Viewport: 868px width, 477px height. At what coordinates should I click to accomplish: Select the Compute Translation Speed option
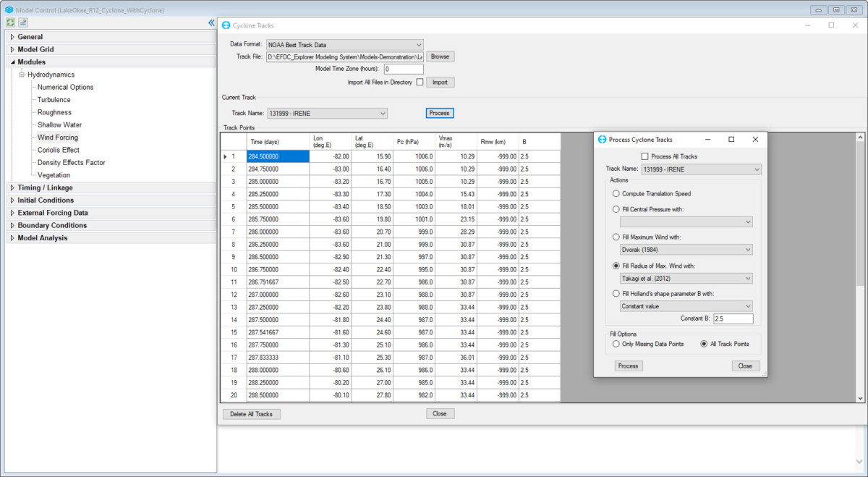pos(616,194)
